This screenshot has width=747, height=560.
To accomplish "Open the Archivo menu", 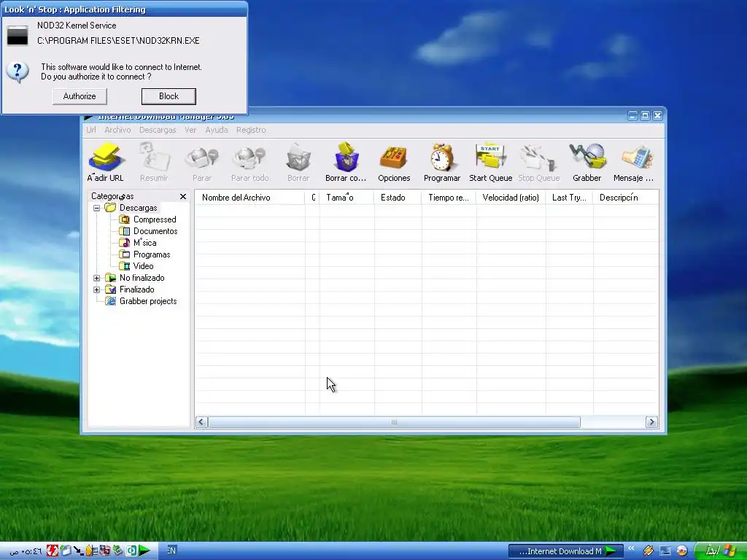I will pos(117,130).
